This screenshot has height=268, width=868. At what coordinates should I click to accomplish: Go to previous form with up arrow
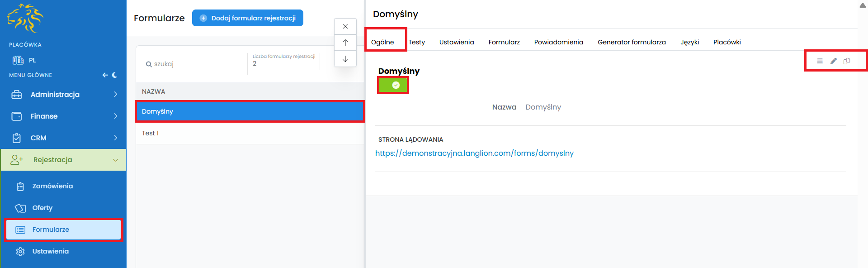click(345, 43)
